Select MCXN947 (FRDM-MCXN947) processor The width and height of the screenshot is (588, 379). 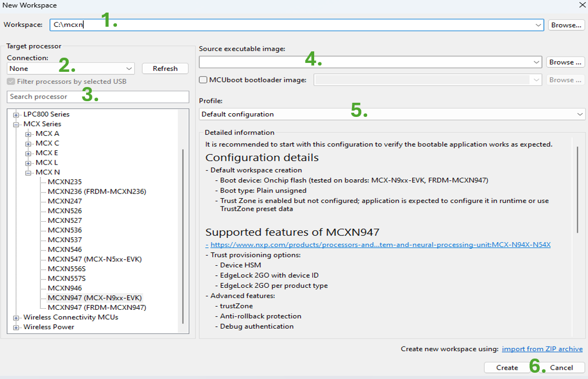pos(97,308)
